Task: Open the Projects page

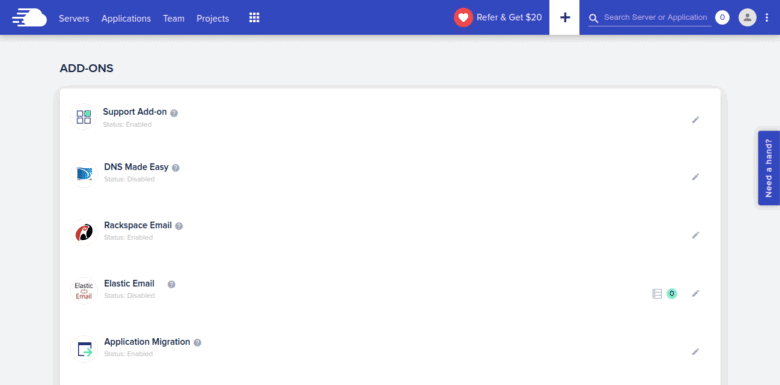Action: (213, 18)
